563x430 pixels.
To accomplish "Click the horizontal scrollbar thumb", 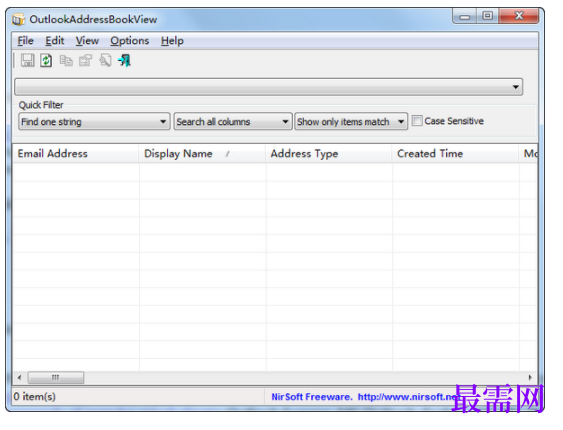I will (x=56, y=378).
